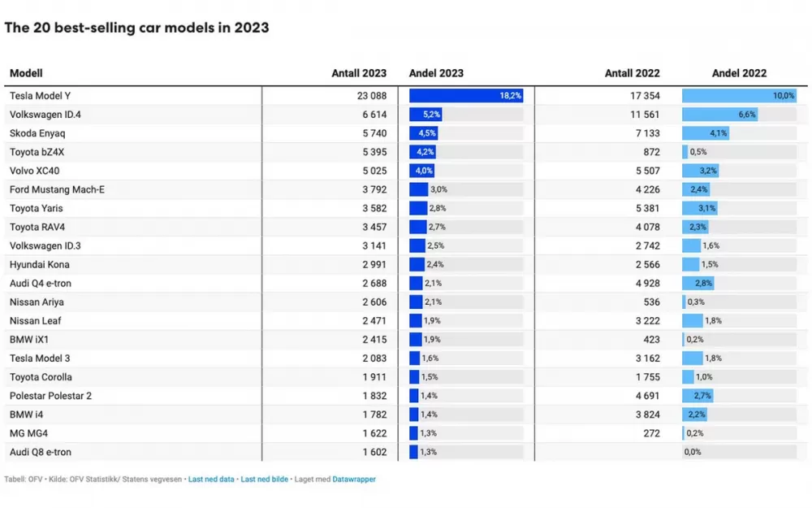Click the 0,0% share for Audi Q8 e-tron
812x508 pixels.
(693, 452)
